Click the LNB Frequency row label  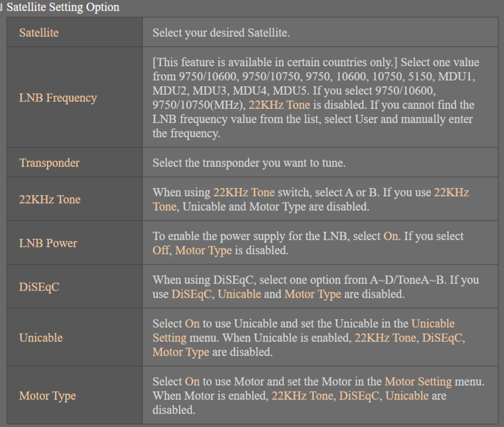point(58,98)
